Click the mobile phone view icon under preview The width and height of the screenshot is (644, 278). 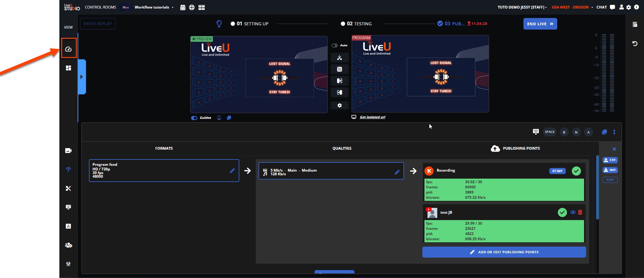pos(219,118)
